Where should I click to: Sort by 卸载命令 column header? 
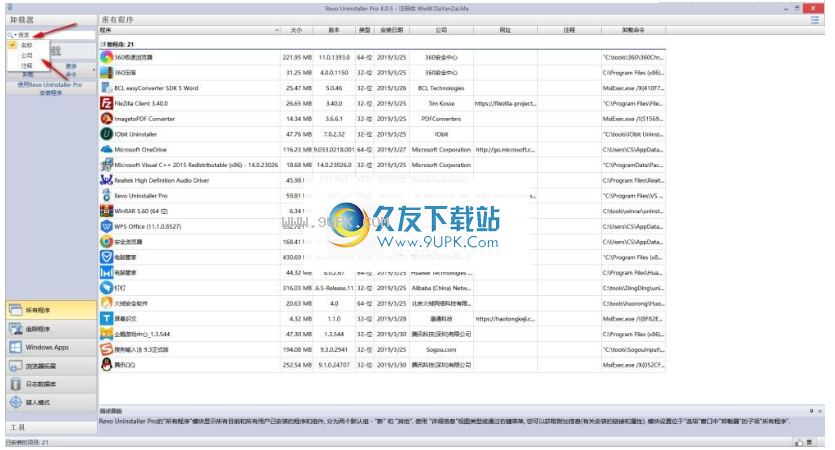pyautogui.click(x=633, y=30)
